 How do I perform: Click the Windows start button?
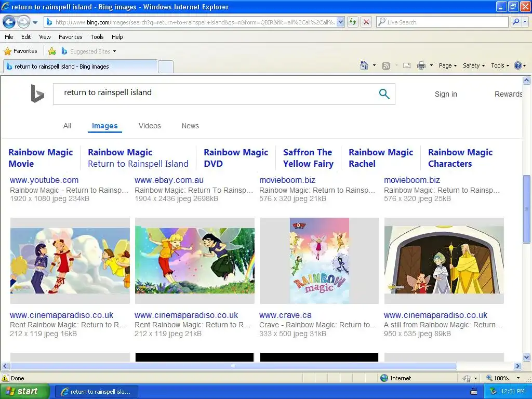[24, 392]
